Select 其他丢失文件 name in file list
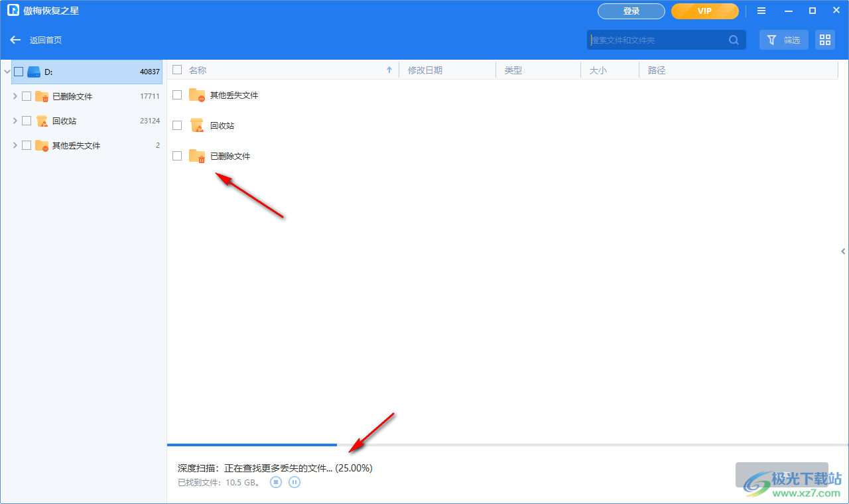The height and width of the screenshot is (504, 849). pos(234,95)
